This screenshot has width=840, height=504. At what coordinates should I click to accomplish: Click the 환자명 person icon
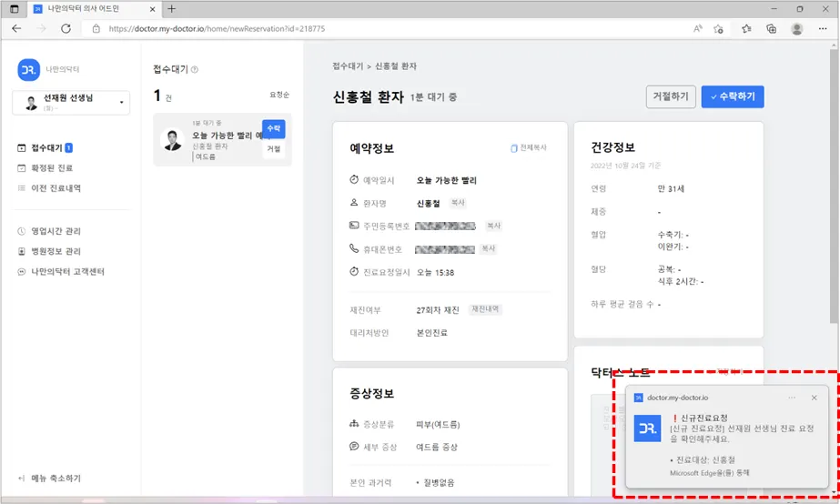click(354, 203)
